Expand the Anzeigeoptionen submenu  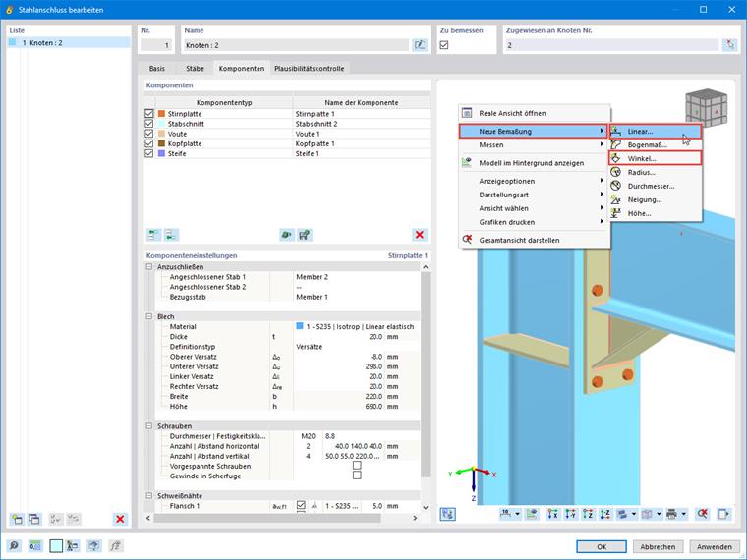pyautogui.click(x=534, y=181)
